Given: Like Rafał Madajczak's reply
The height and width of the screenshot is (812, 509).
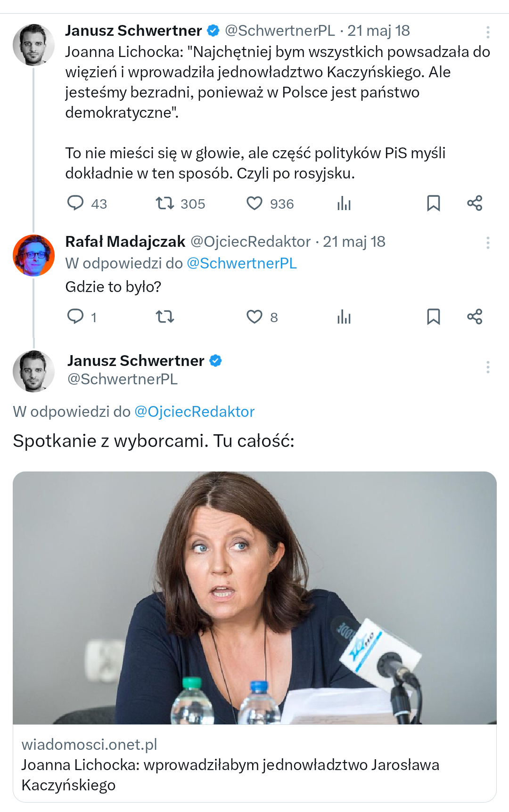Looking at the screenshot, I should [254, 317].
